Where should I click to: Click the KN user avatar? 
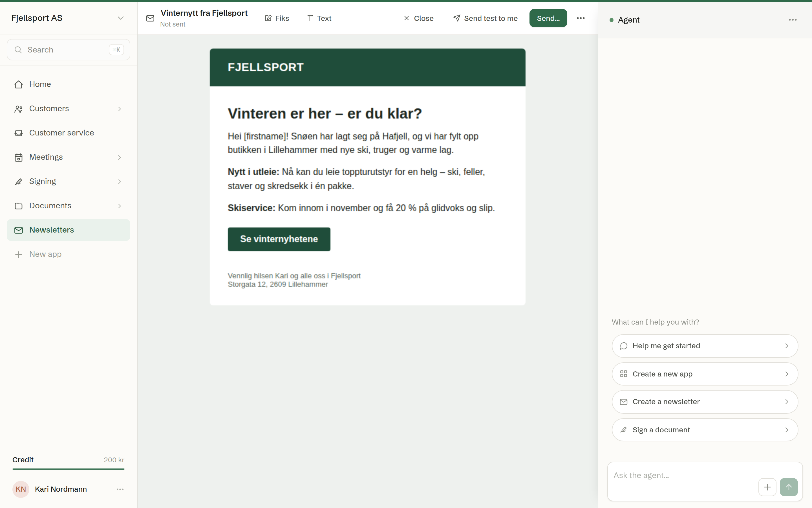[21, 489]
